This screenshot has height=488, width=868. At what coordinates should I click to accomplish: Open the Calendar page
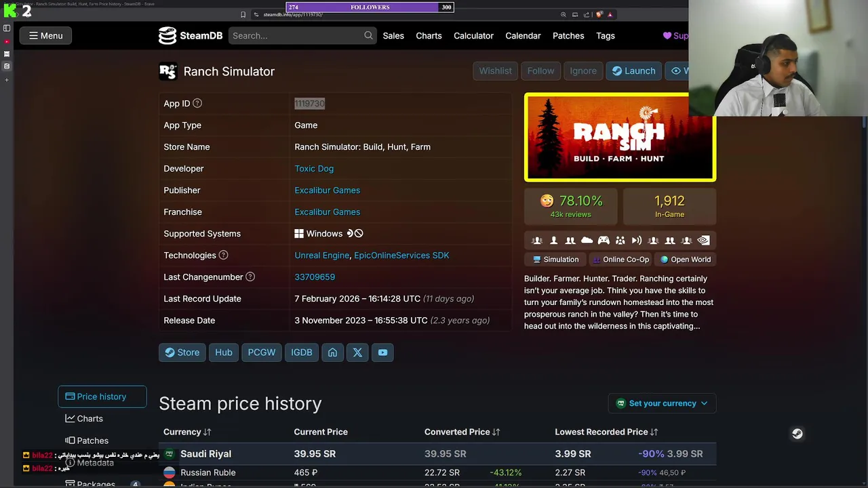[523, 36]
